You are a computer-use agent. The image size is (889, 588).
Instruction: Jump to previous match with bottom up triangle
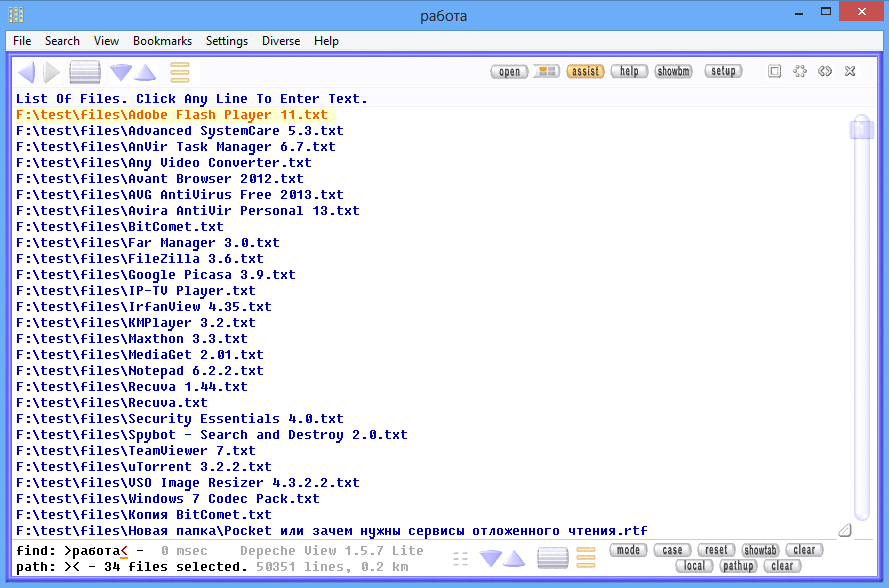point(514,558)
